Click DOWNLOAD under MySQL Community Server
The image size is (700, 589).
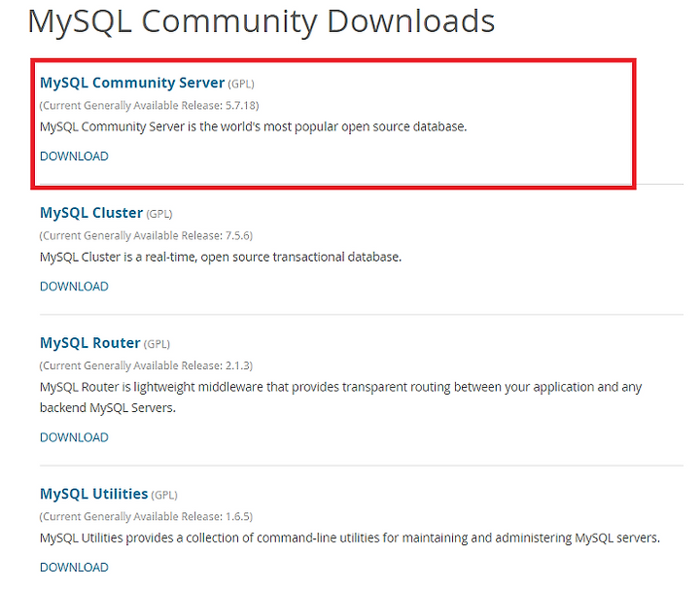point(74,156)
